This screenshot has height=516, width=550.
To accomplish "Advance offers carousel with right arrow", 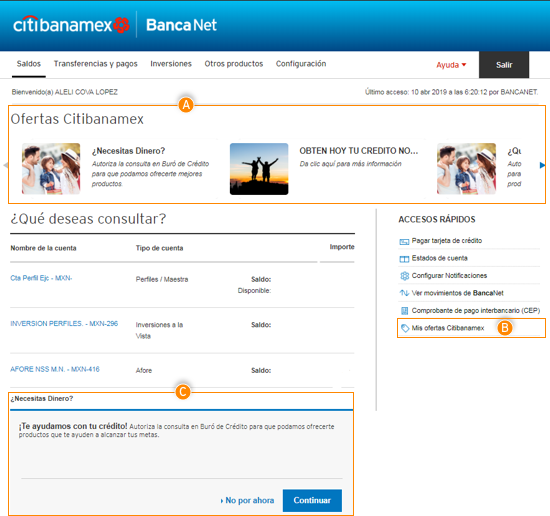I will [542, 165].
